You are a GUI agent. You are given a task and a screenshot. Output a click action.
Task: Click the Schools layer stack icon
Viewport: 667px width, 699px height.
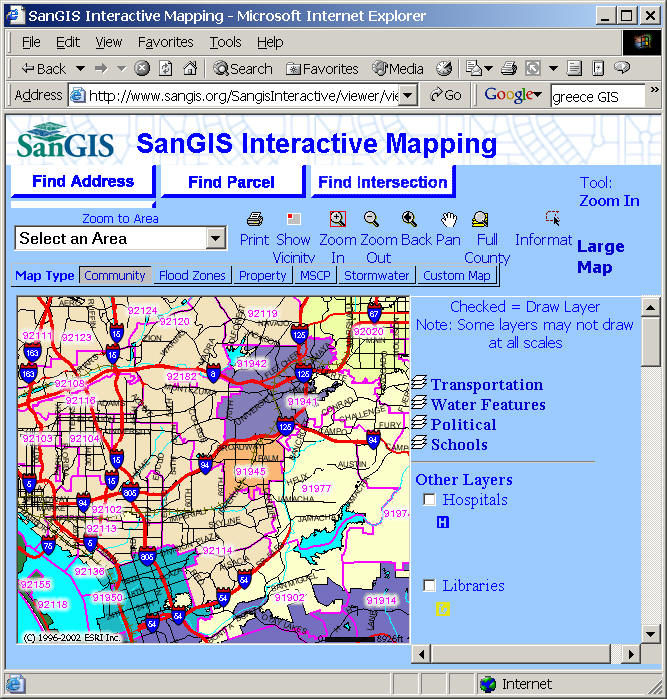click(x=419, y=442)
